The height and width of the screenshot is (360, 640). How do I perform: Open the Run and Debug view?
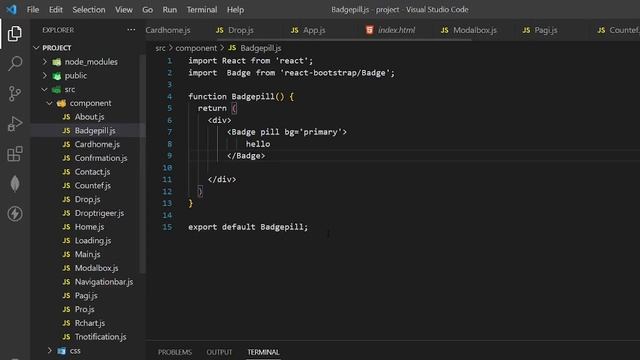click(15, 124)
